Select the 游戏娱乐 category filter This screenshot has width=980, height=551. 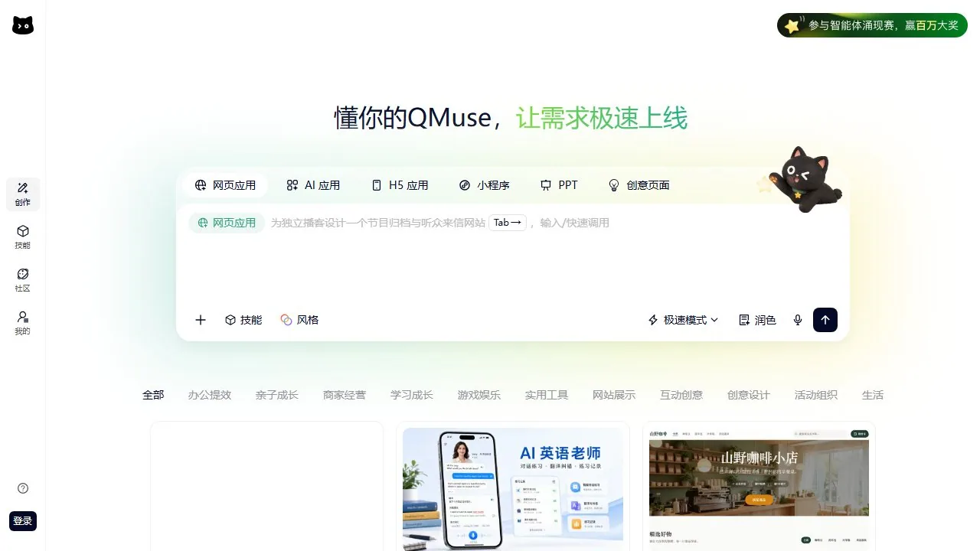[479, 395]
